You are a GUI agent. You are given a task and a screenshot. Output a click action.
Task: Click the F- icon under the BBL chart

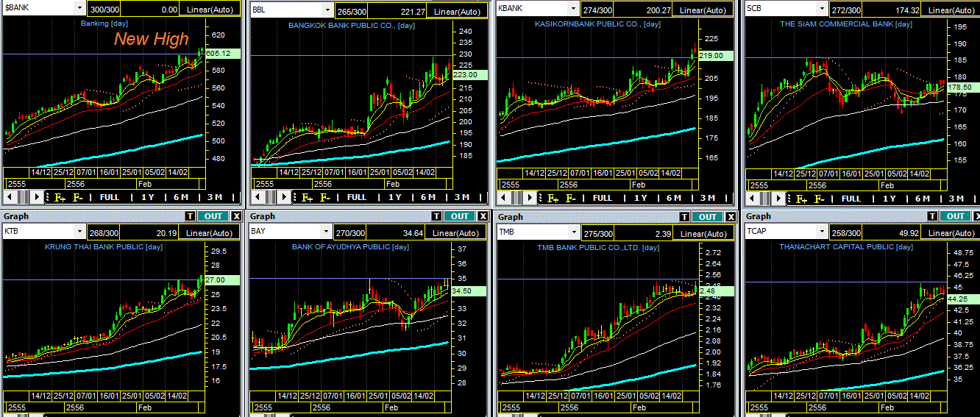[x=324, y=197]
